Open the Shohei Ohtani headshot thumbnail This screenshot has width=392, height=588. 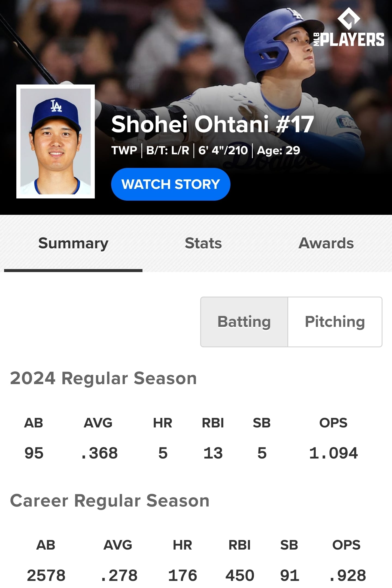56,141
